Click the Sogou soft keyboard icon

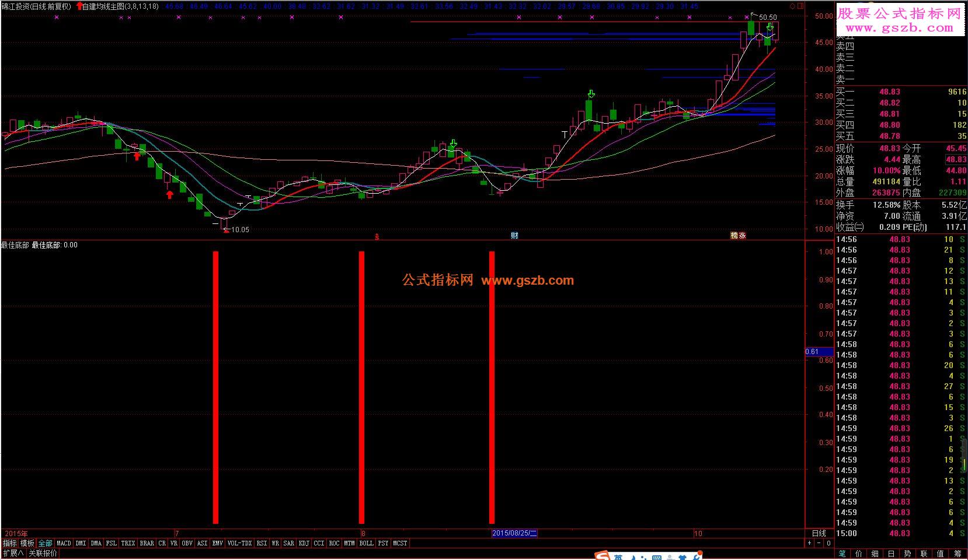coord(656,557)
